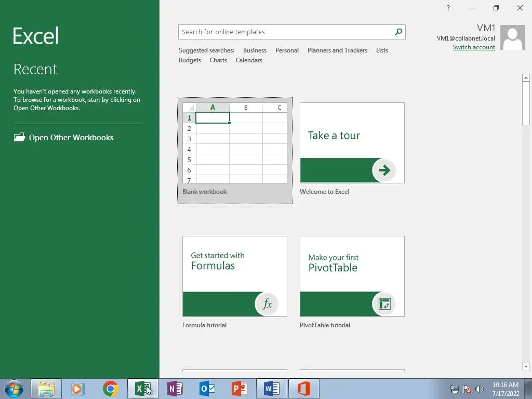Search templates for Business

pyautogui.click(x=255, y=50)
